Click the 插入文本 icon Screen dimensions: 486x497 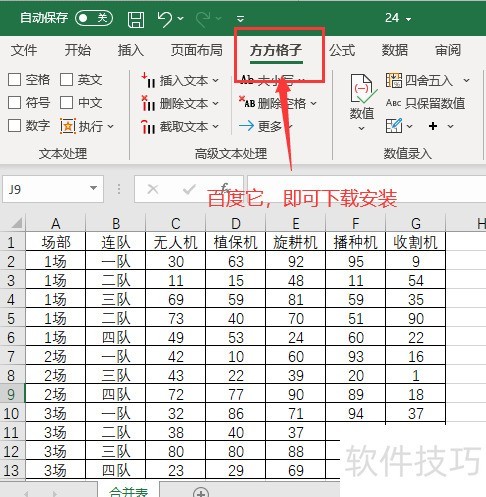(148, 80)
